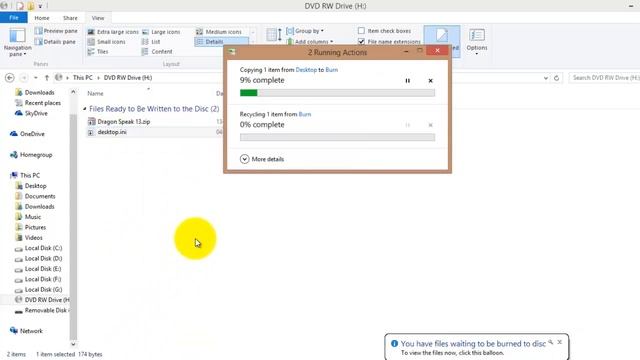The height and width of the screenshot is (360, 640).
Task: Click the recycling progress bar
Action: [x=337, y=138]
